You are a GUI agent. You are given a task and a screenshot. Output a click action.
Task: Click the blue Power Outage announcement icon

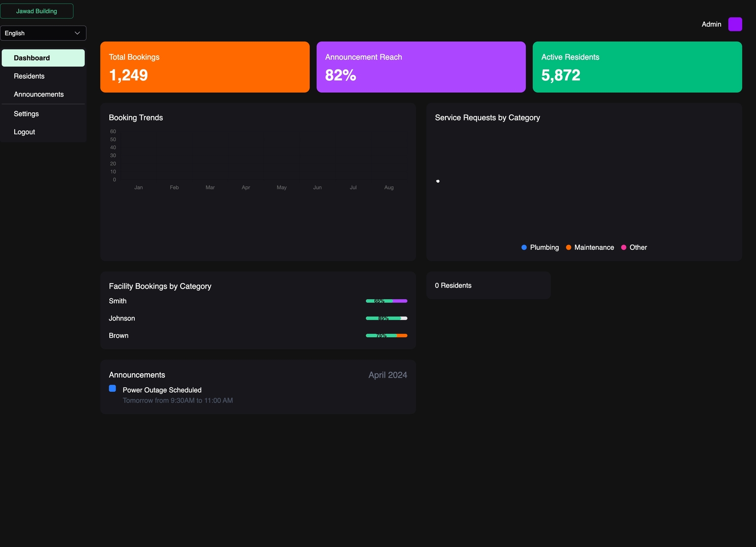point(112,388)
